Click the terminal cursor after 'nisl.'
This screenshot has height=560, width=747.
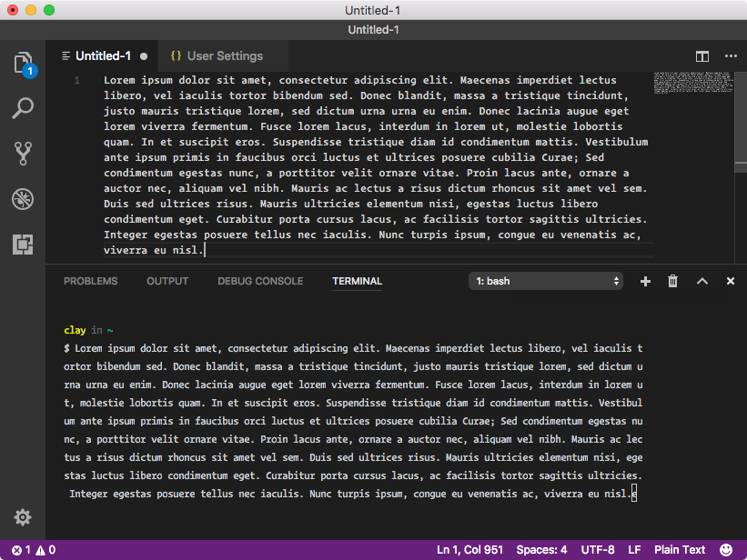click(634, 494)
